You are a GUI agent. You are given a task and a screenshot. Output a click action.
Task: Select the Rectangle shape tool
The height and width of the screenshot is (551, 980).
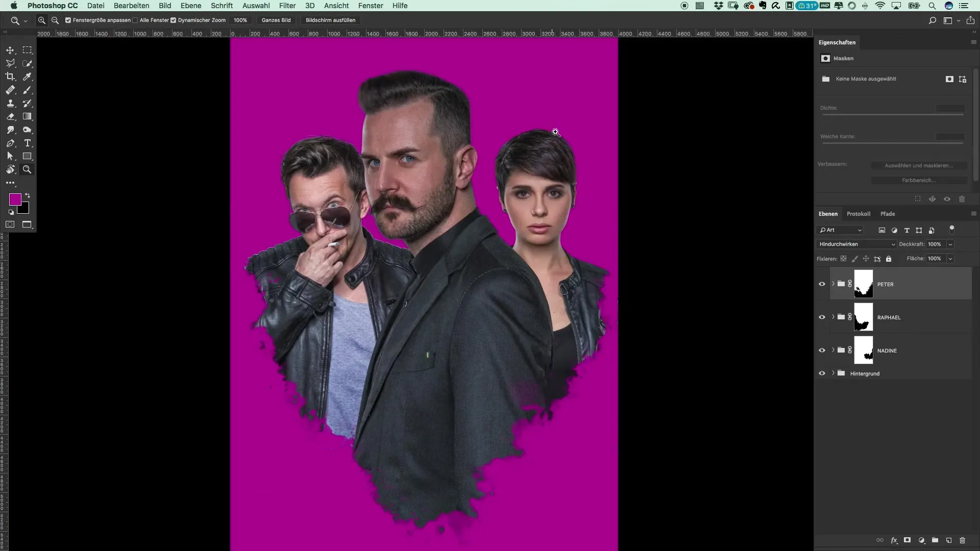(27, 156)
